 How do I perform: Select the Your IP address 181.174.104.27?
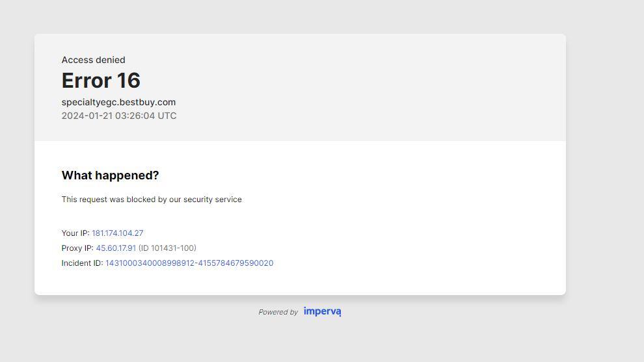[118, 233]
